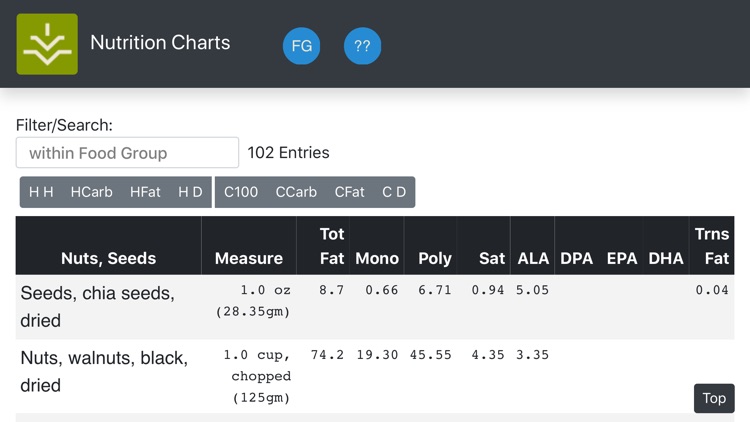Click the Seeds, chia seeds, dried row name
The image size is (750, 422).
[98, 307]
